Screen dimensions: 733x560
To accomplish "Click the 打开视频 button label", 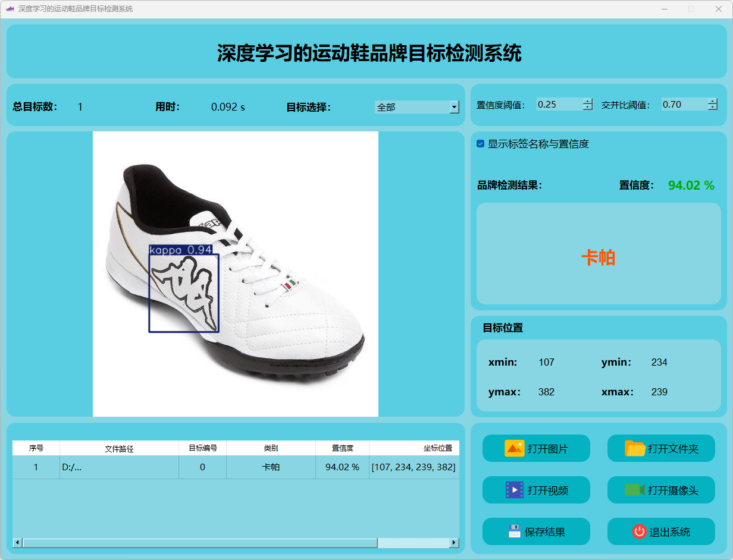I will click(547, 490).
